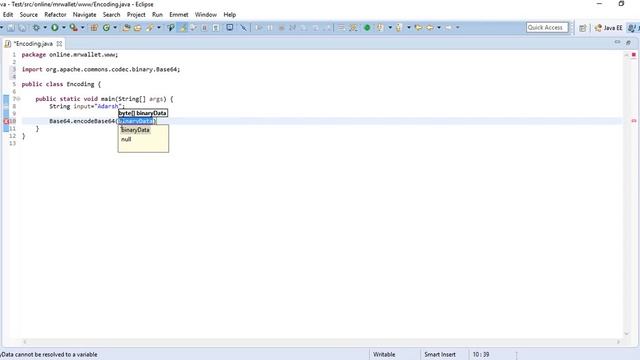Click the Back navigation arrow icon

[430, 28]
